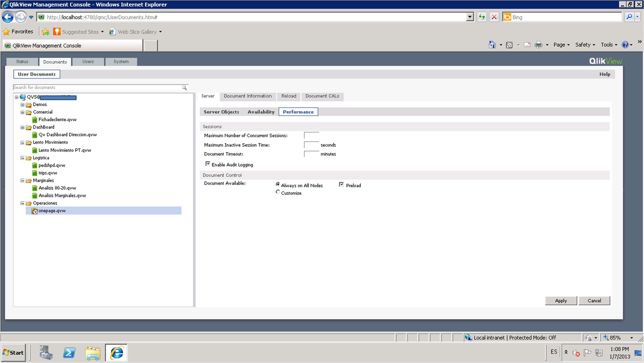The width and height of the screenshot is (644, 363).
Task: Select Qv Dashboard Direccion.qvw in tree
Action: tap(68, 135)
